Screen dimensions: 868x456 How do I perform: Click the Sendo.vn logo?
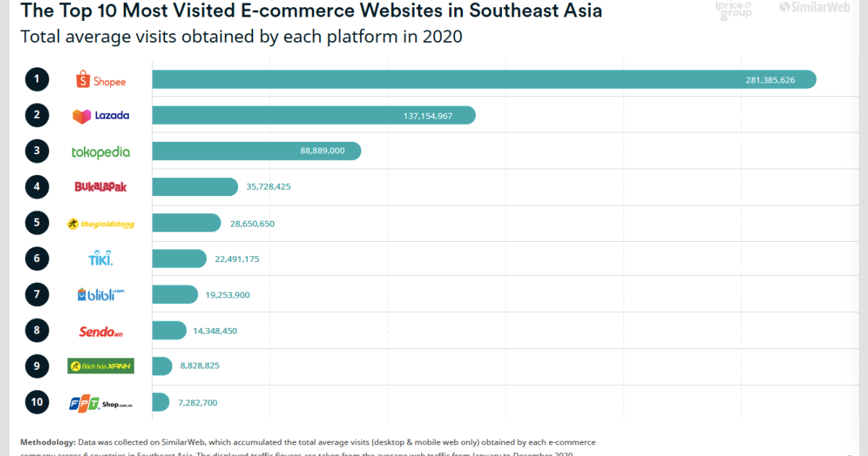tap(100, 330)
